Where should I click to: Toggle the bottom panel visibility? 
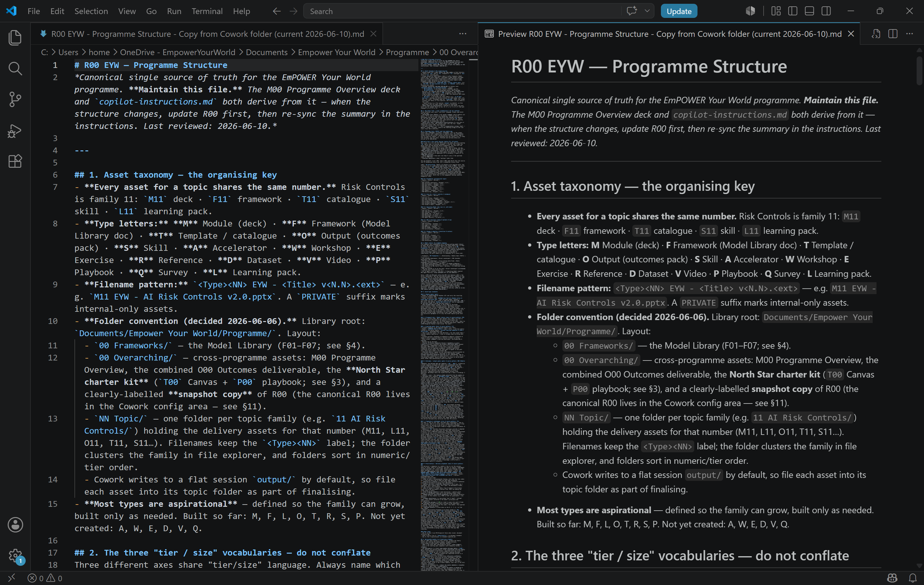(x=809, y=11)
